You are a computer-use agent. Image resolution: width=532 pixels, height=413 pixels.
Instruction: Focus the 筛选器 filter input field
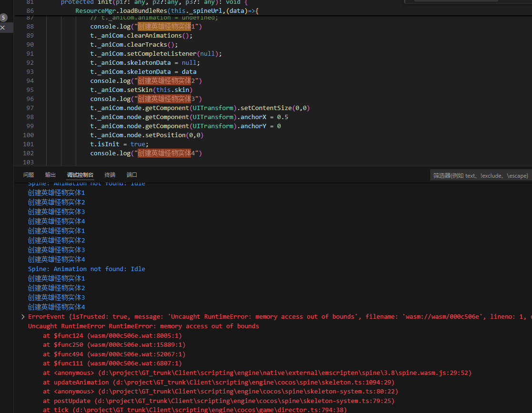coord(481,175)
